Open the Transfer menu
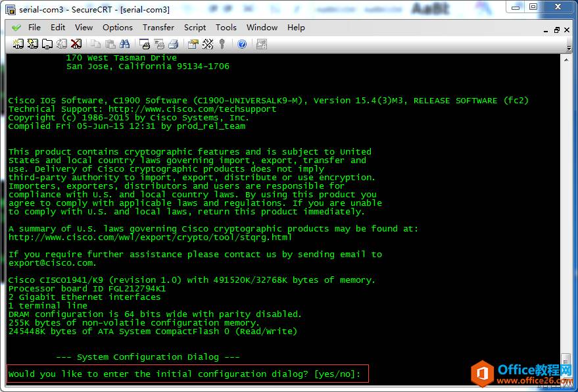Screen dimensions: 578x392 [x=158, y=27]
